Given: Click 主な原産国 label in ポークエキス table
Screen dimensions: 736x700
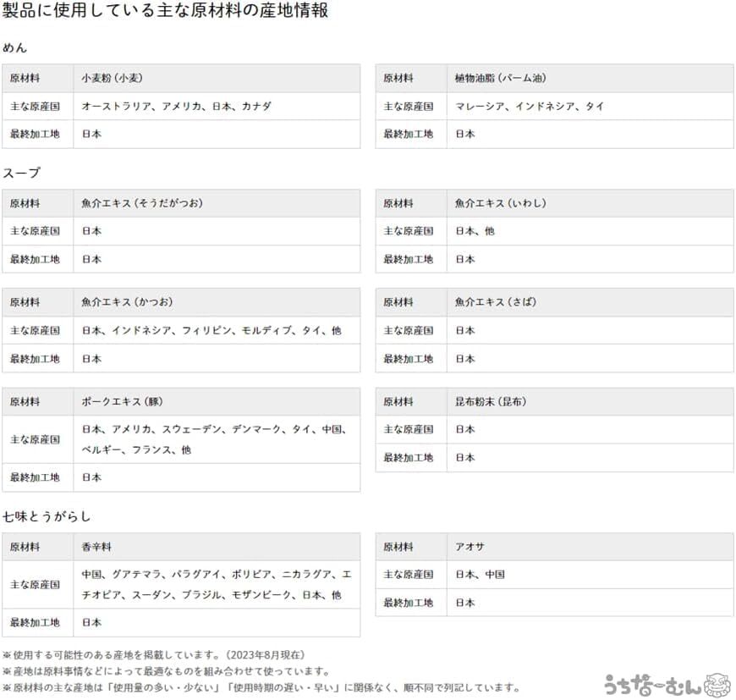Looking at the screenshot, I should [36, 439].
